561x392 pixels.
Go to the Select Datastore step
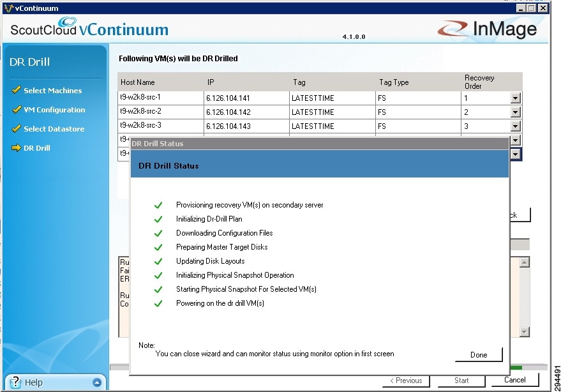[x=54, y=129]
